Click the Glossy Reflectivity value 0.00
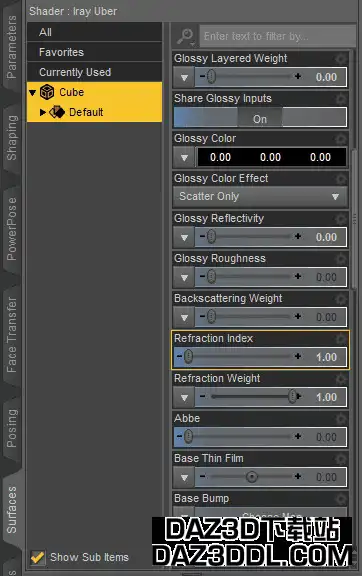362x576 pixels. coord(326,237)
